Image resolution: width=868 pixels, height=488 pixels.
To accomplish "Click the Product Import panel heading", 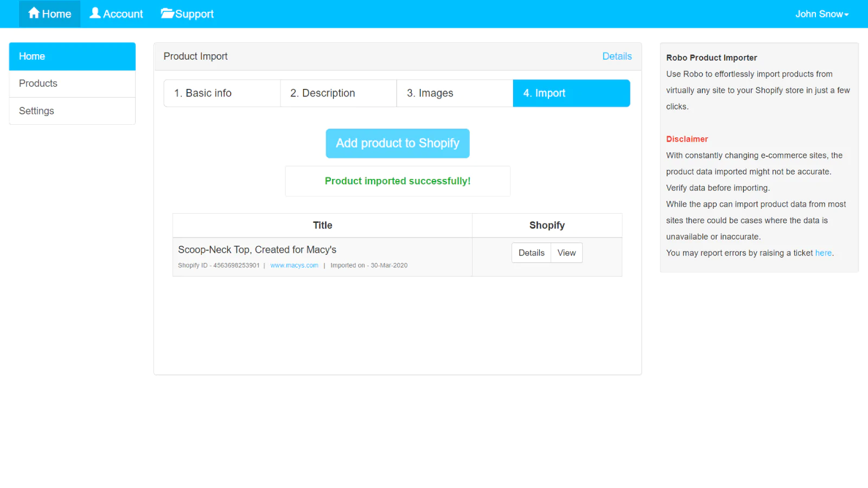I will point(195,56).
